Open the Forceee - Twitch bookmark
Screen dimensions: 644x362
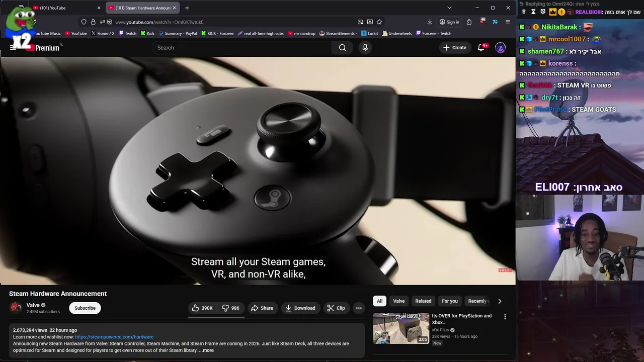[x=434, y=34]
